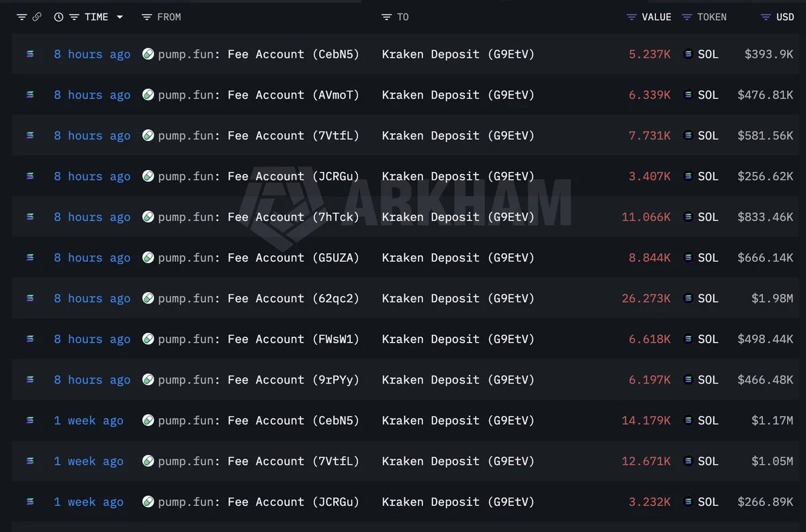This screenshot has height=532, width=806.
Task: Select the $1.98M transaction row
Action: pyautogui.click(x=403, y=298)
